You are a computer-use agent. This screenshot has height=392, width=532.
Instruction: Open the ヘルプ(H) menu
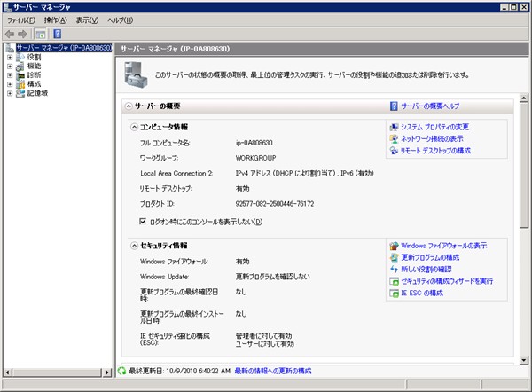120,20
